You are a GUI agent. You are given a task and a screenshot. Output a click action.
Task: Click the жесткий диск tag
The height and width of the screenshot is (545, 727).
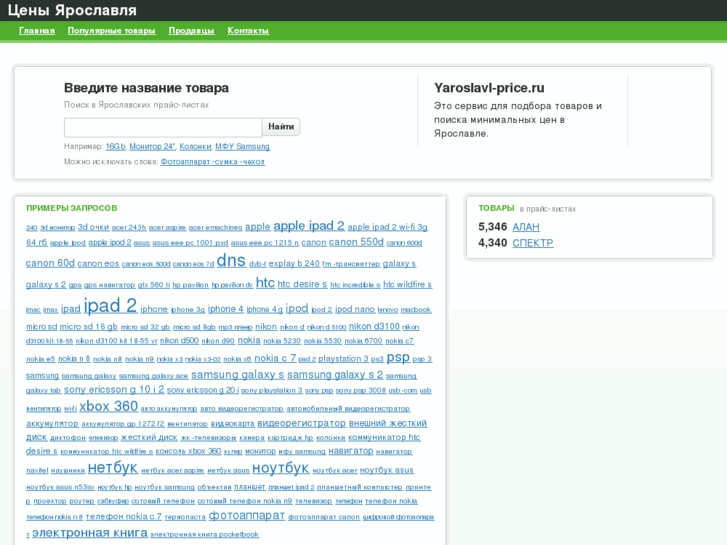tap(149, 437)
